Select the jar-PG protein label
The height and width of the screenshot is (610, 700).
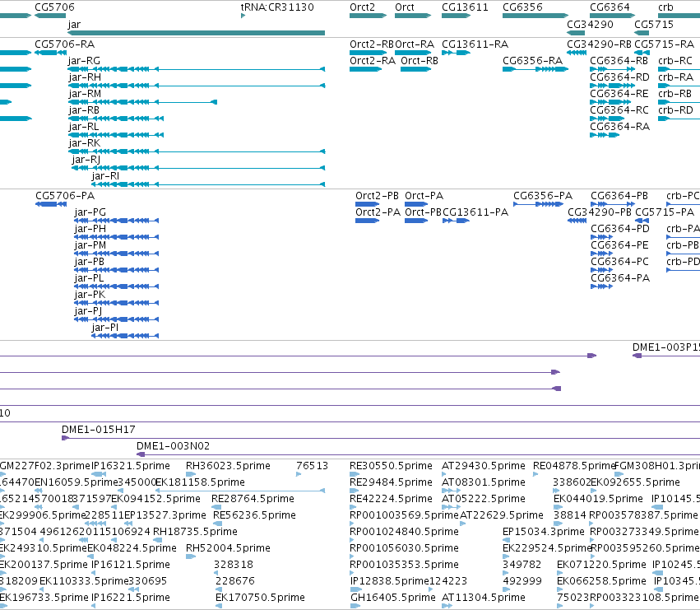click(x=90, y=212)
